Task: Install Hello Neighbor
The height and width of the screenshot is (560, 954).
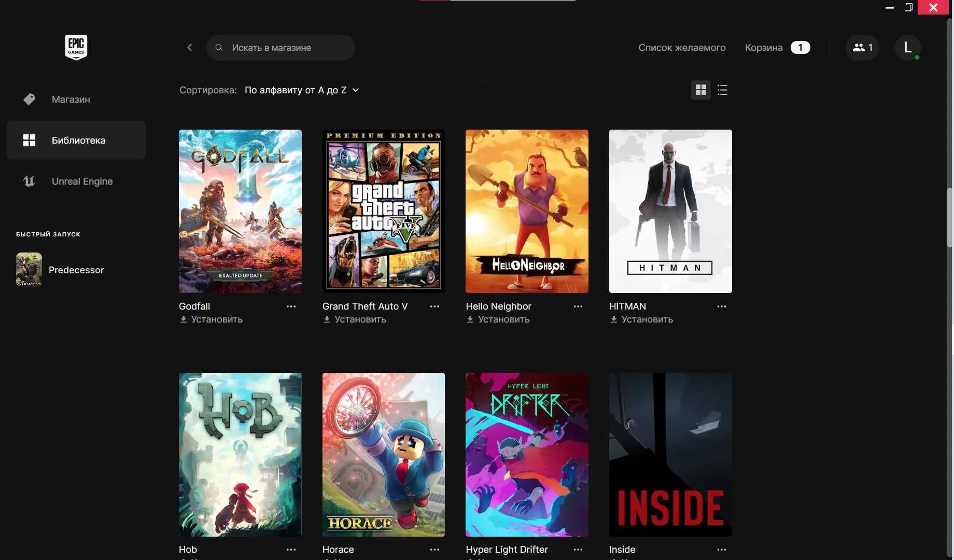Action: tap(498, 319)
